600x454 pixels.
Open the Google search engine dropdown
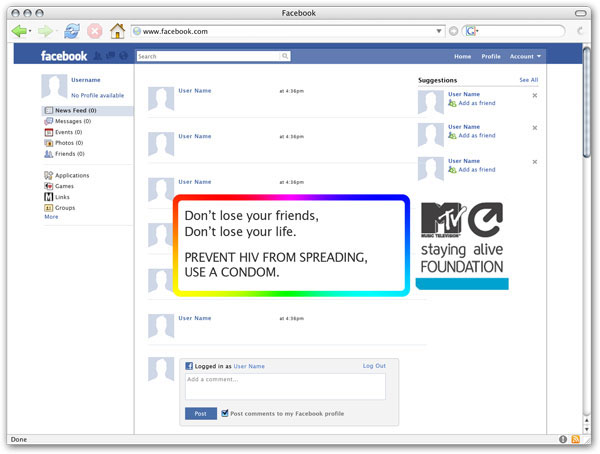pos(472,31)
